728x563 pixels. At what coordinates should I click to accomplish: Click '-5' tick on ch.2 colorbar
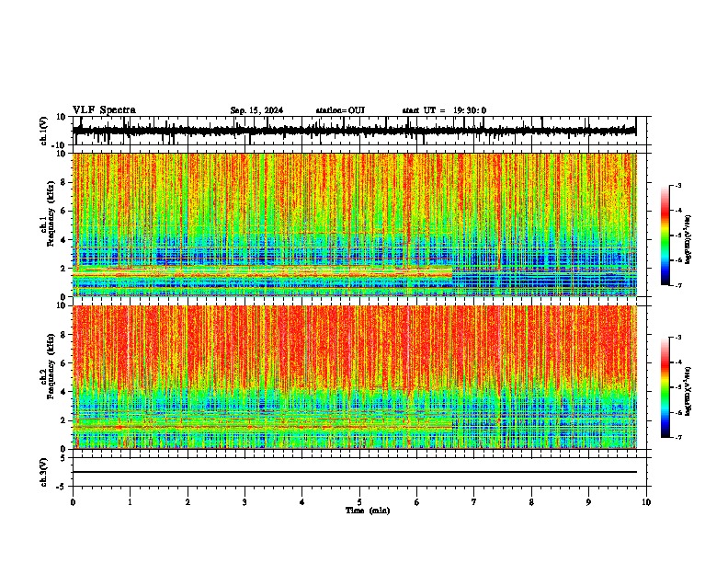click(677, 387)
